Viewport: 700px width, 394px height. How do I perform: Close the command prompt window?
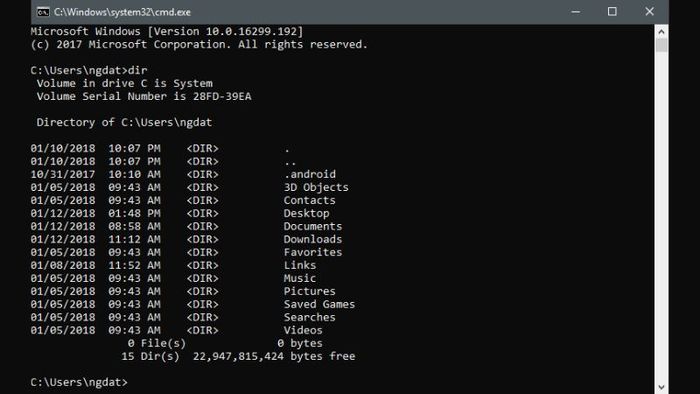click(x=649, y=12)
